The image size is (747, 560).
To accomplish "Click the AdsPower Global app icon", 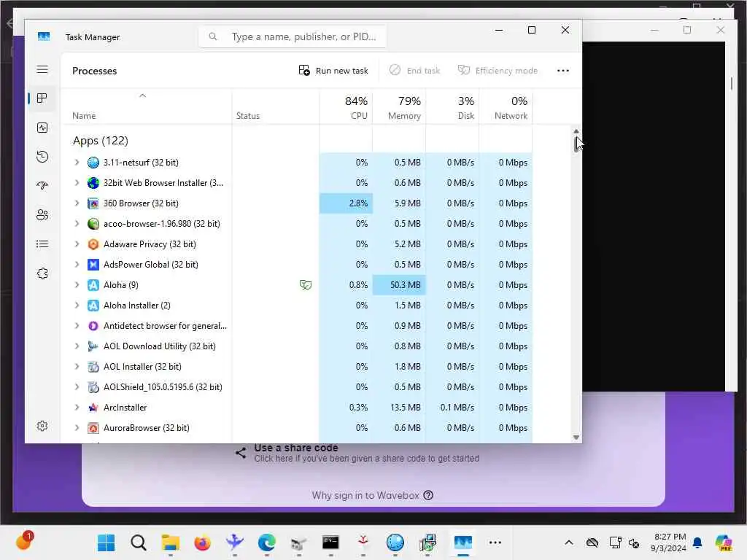I will [93, 264].
